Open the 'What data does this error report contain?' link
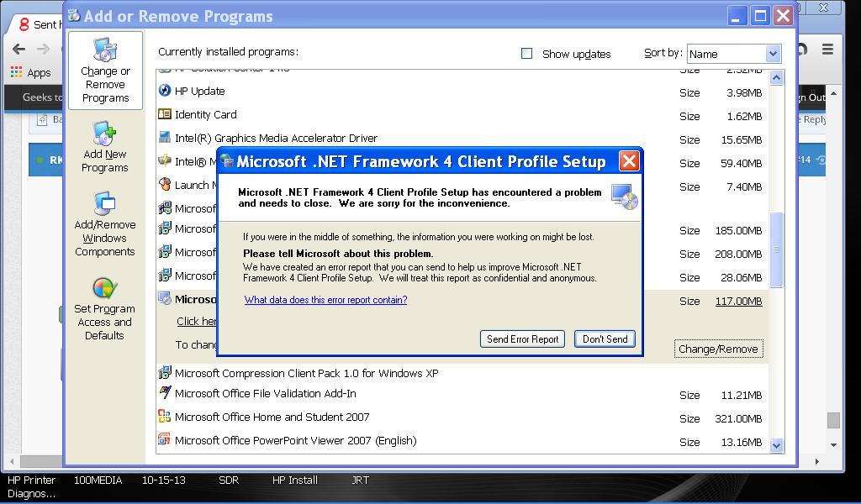861x504 pixels. tap(325, 300)
